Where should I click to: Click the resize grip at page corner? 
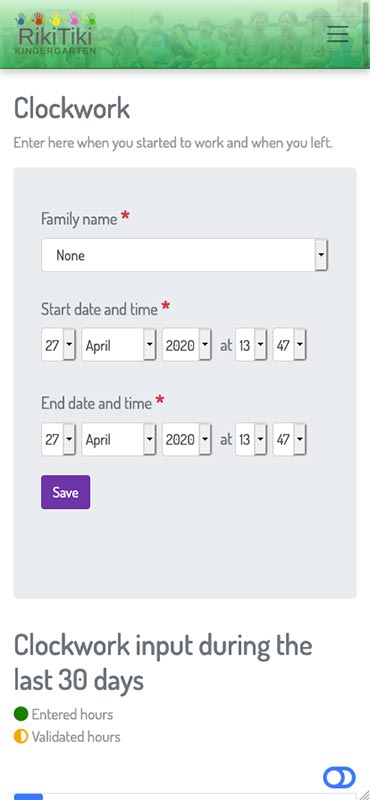[x=364, y=794]
